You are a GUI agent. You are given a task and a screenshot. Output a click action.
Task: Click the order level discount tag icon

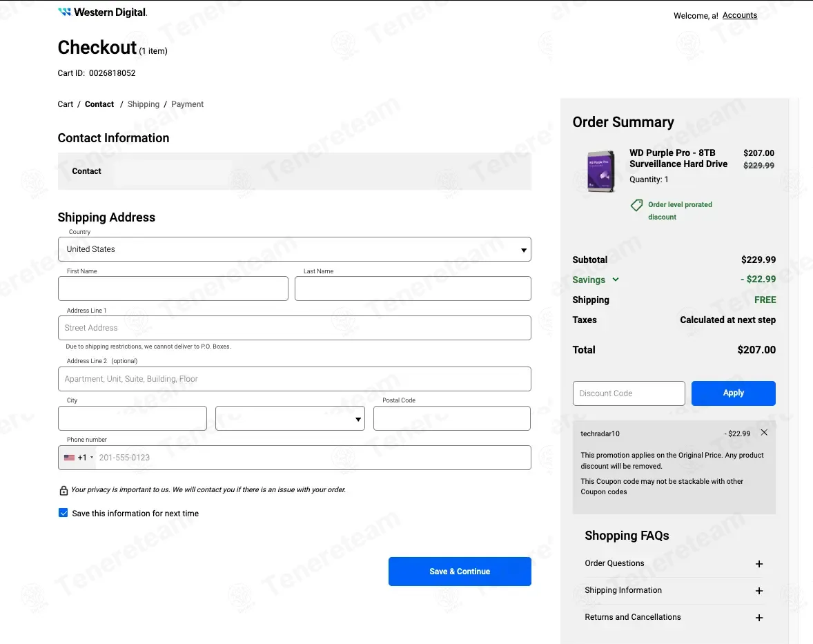(637, 205)
